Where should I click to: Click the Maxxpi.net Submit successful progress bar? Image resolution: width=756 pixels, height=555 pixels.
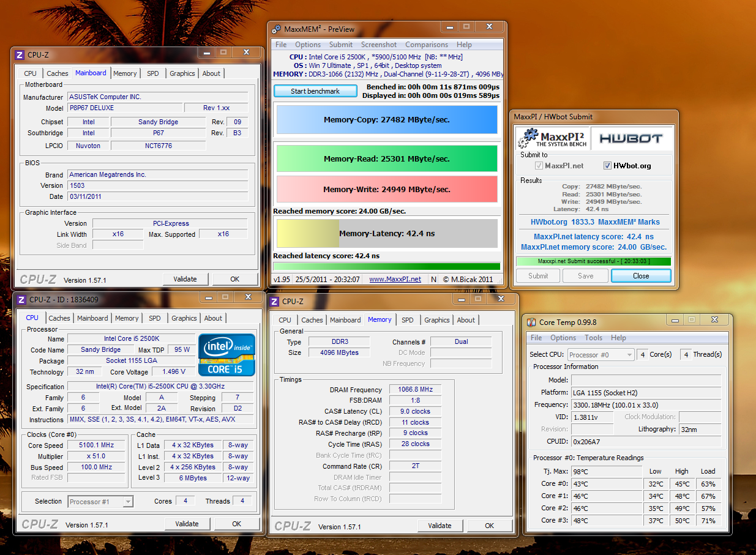click(x=593, y=261)
